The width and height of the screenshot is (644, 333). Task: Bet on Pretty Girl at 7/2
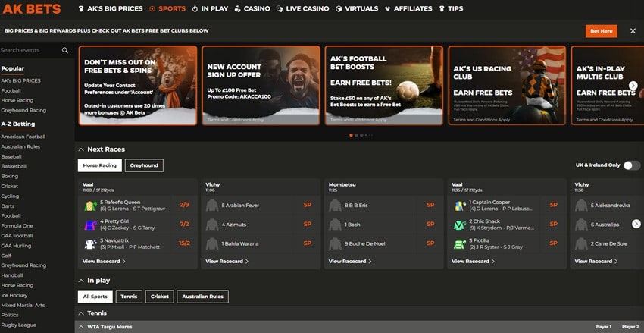pos(184,224)
